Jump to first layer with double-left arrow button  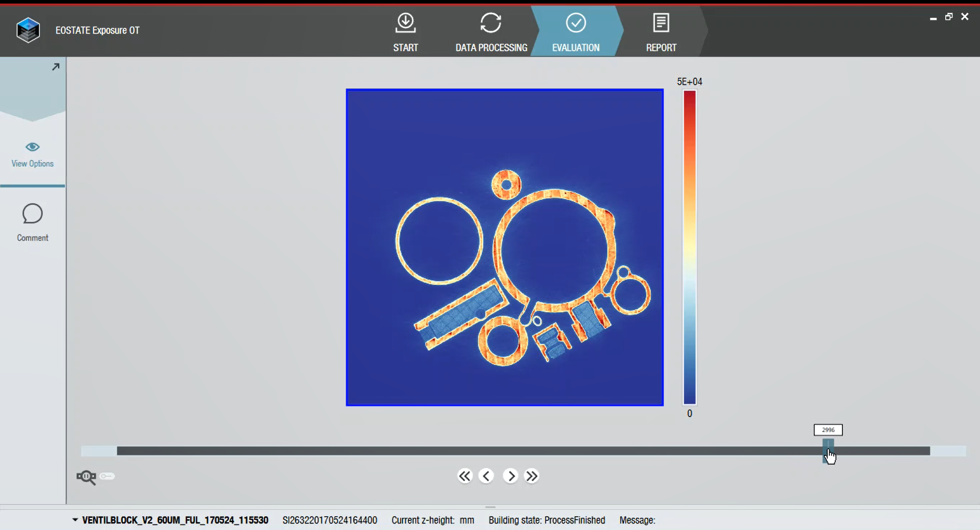(464, 476)
